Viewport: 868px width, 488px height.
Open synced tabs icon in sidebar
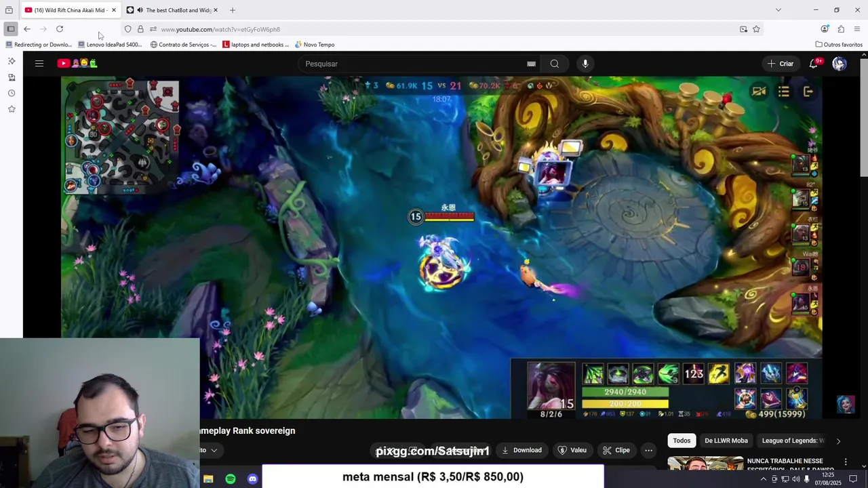point(12,77)
